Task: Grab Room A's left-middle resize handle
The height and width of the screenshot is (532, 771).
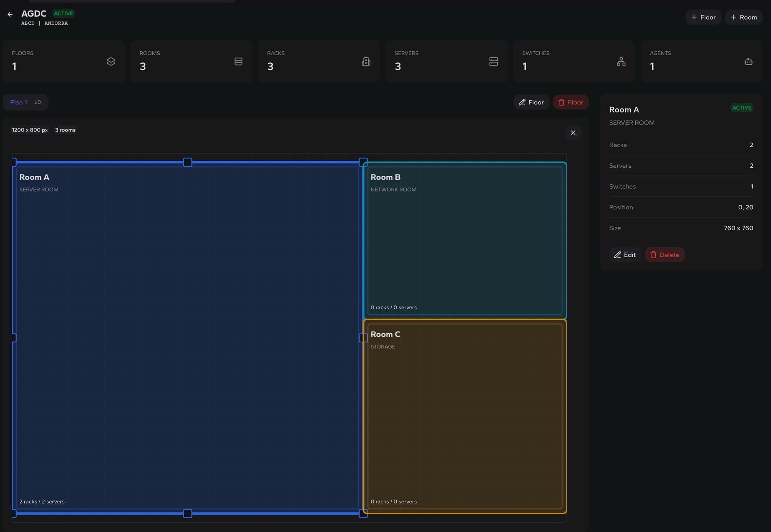Action: tap(14, 338)
